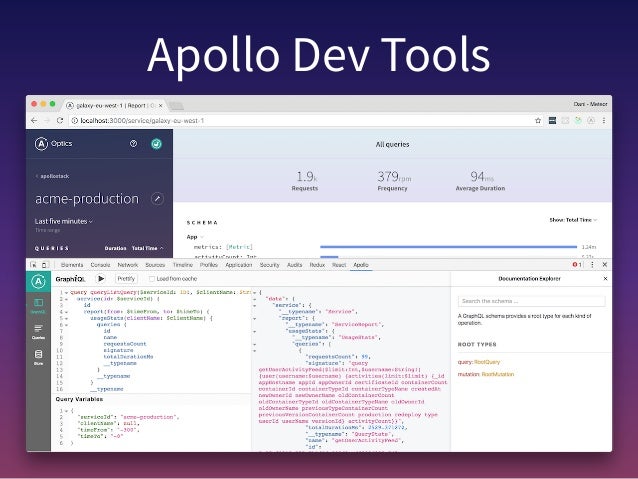This screenshot has width=638, height=479.
Task: Open the devtools three-dot options menu
Action: coord(592,265)
